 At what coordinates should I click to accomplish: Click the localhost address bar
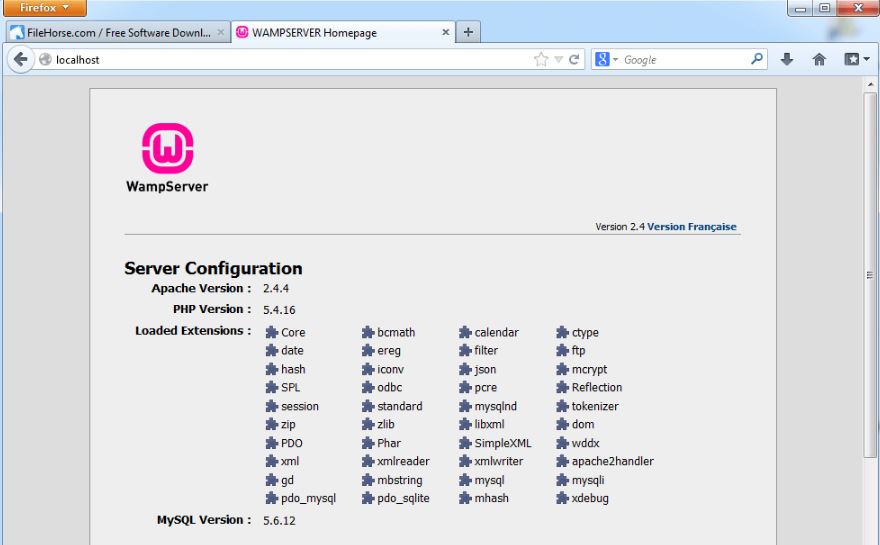[x=292, y=59]
